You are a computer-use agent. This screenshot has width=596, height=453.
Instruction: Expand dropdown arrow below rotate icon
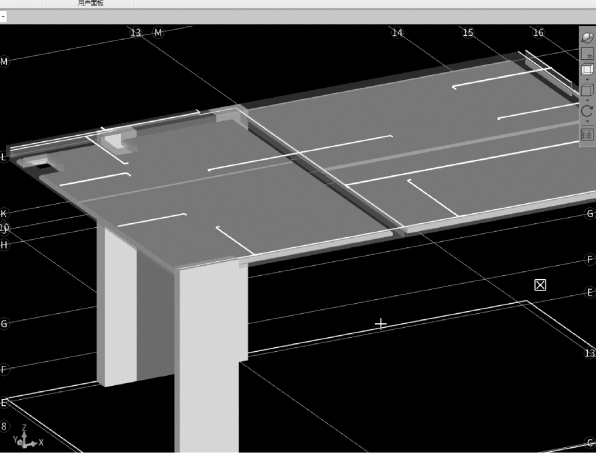tap(587, 122)
